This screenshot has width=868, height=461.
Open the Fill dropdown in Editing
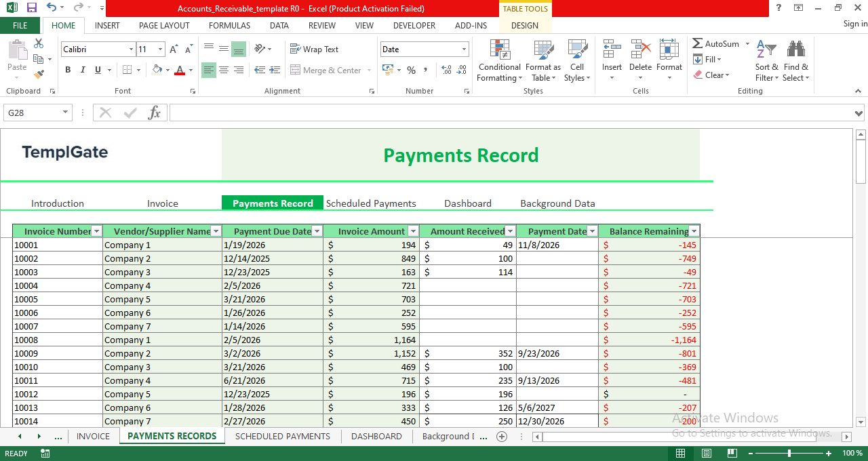707,60
